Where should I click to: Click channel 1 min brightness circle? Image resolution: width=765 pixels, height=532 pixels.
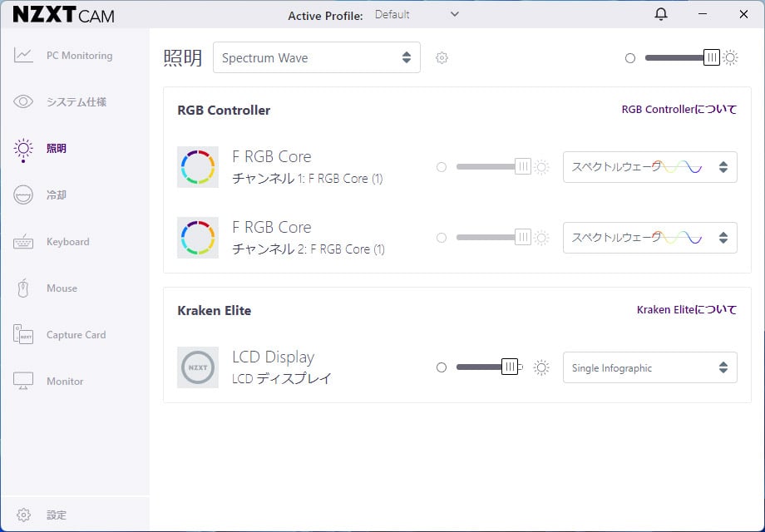(x=441, y=167)
